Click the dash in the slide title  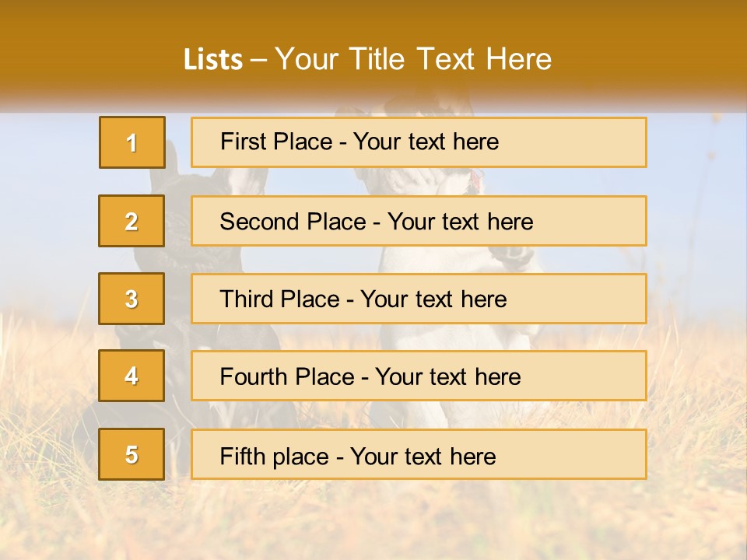(259, 60)
